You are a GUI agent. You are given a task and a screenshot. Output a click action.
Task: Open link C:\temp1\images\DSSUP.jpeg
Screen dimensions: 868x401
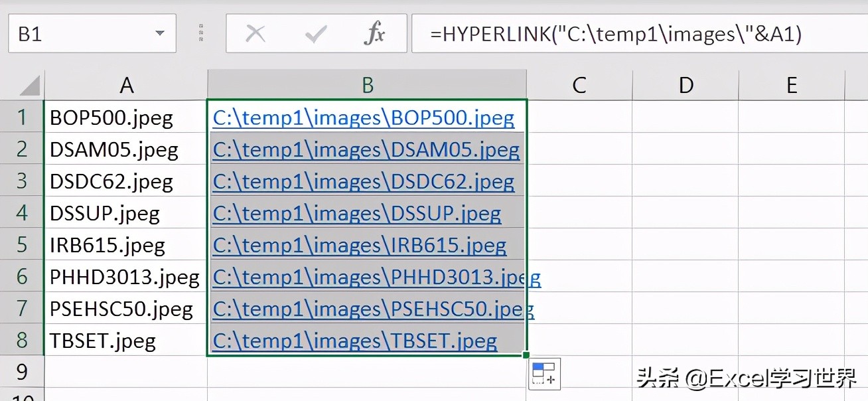tap(357, 214)
